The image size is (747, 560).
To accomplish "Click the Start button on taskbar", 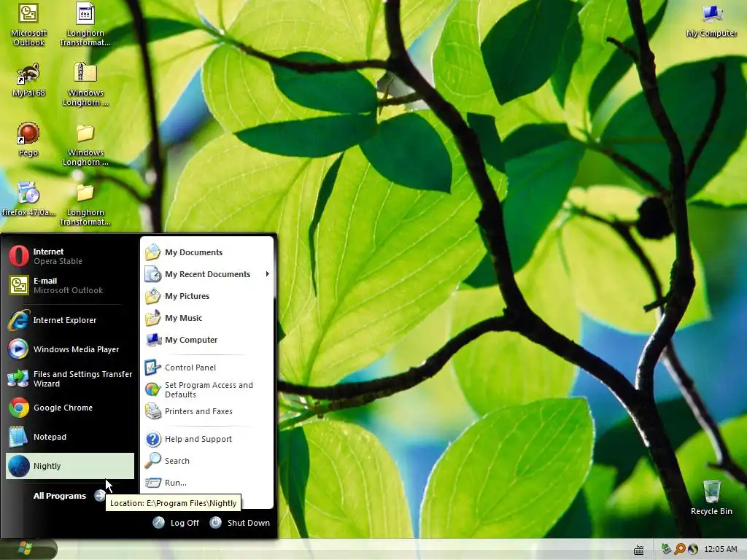I will 28,549.
